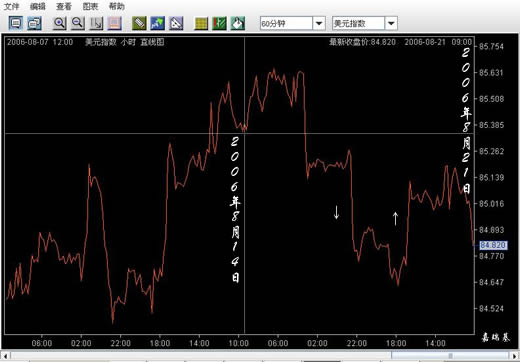This screenshot has width=520, height=362.
Task: Click the blue chart arrow indicator icon
Action: [157, 23]
